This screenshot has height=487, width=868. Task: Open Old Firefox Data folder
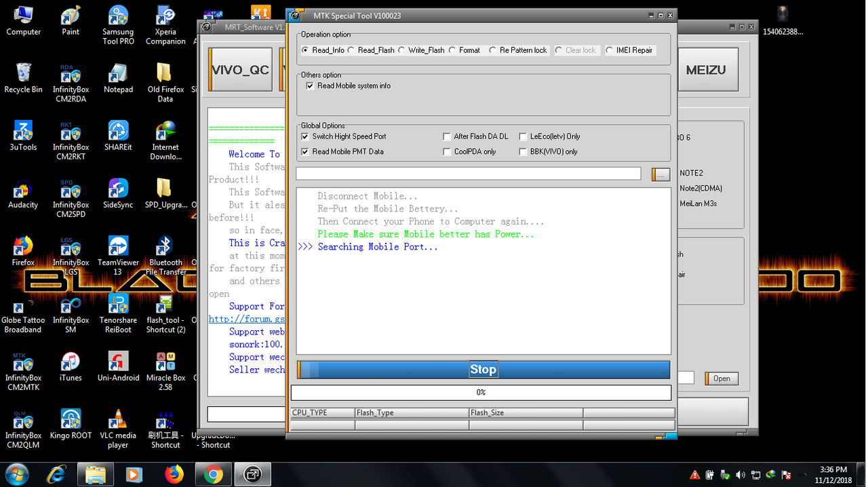pos(165,83)
